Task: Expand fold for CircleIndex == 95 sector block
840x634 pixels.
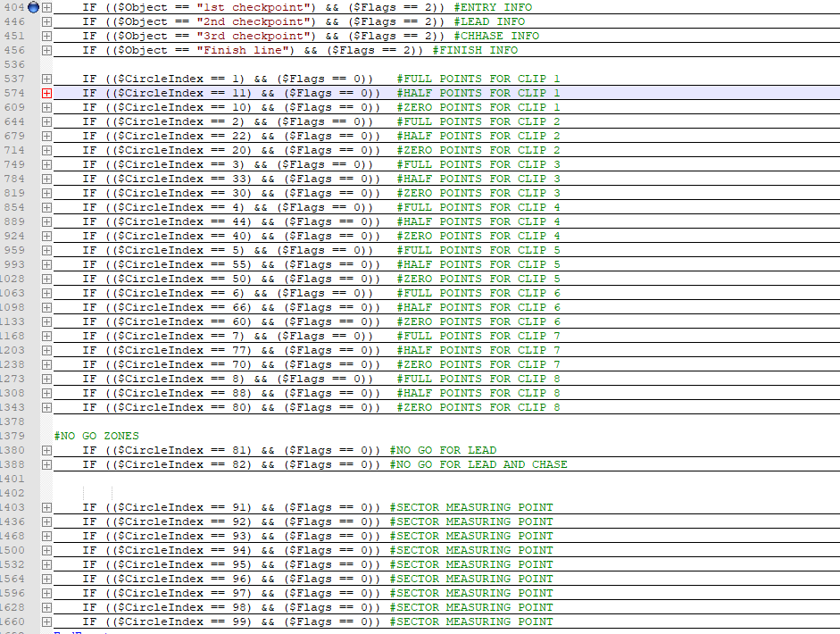Action: click(x=46, y=565)
